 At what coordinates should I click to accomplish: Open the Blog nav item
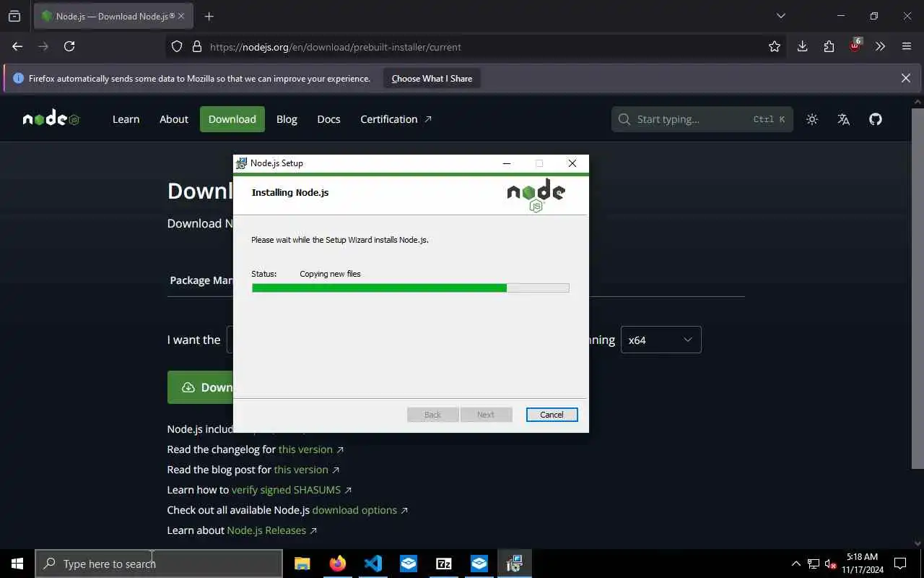(287, 119)
